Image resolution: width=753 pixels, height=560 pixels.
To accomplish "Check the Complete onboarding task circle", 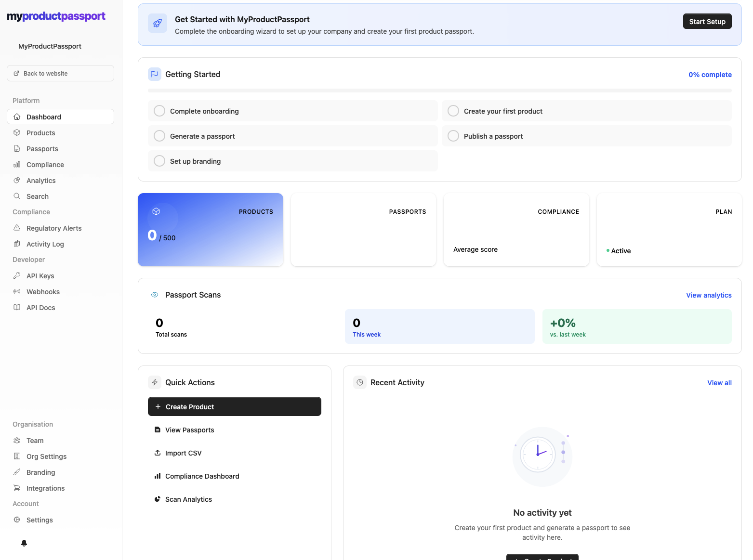I will coord(159,110).
